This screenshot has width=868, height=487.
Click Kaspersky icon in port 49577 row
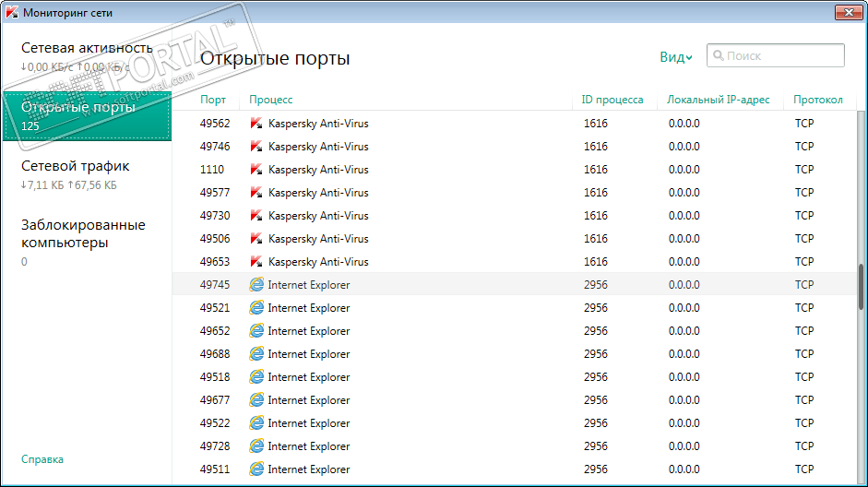click(x=256, y=193)
